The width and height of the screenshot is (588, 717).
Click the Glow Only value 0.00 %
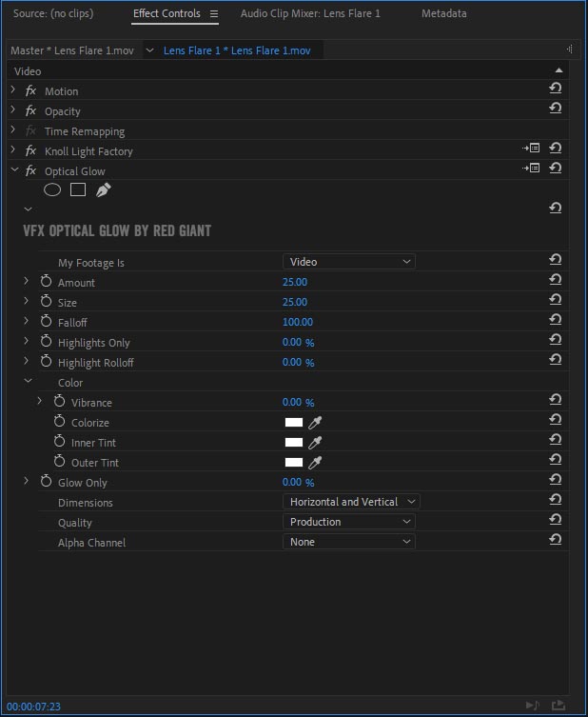click(298, 483)
